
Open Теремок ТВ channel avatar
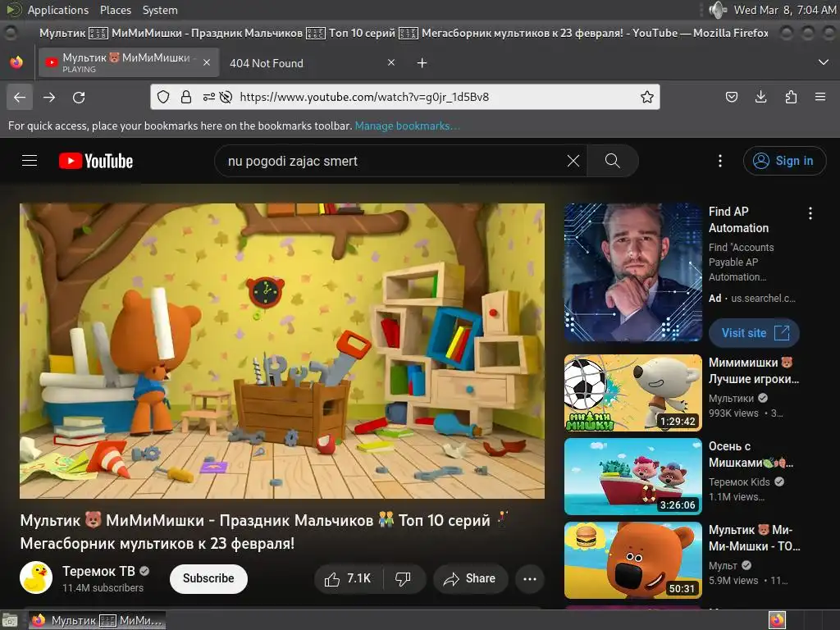point(36,577)
